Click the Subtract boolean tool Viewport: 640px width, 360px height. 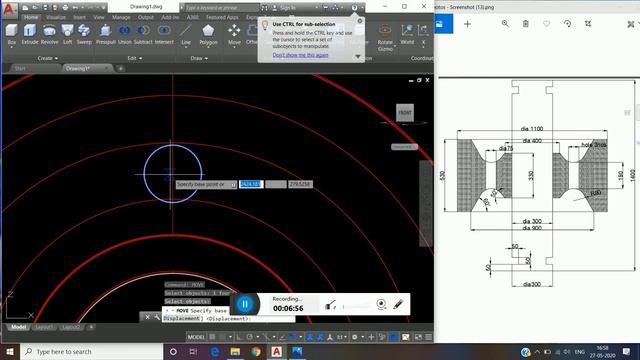(x=143, y=33)
